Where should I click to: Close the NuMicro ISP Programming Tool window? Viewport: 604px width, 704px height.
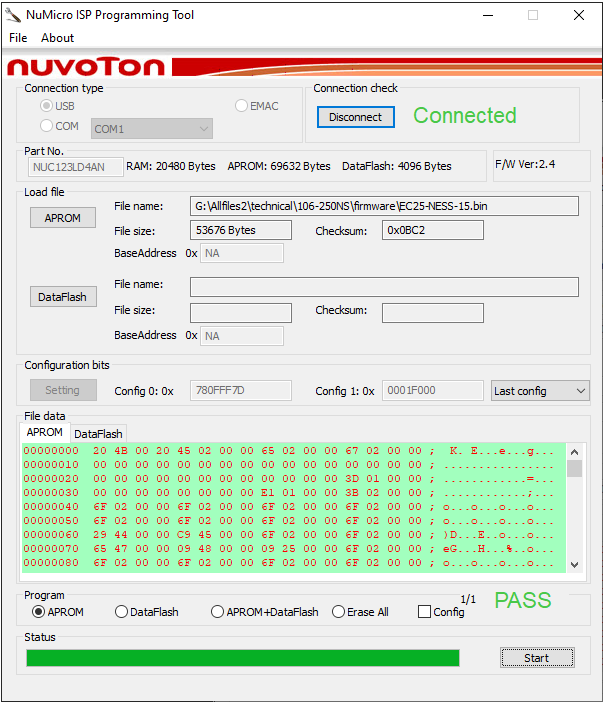pyautogui.click(x=579, y=15)
